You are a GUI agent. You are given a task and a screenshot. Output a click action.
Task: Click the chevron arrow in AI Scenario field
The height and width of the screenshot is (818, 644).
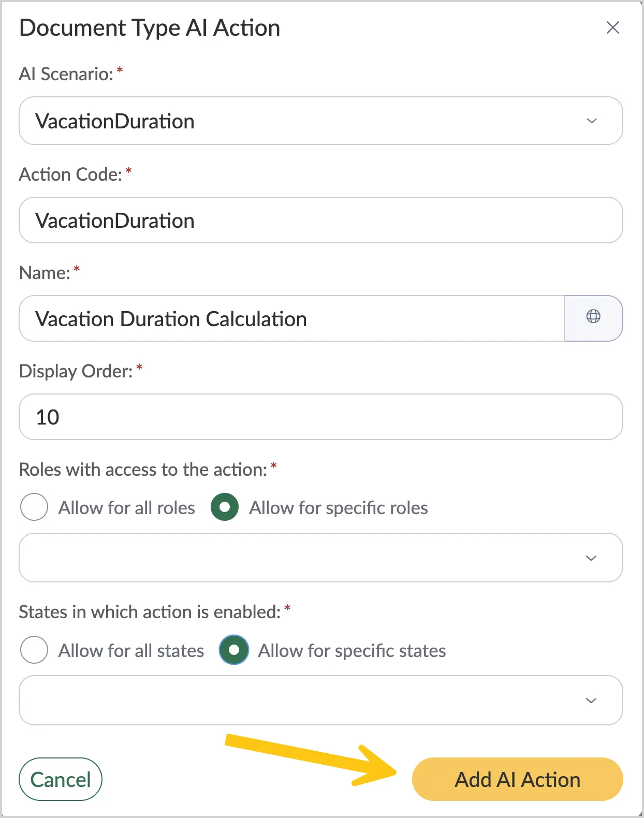[592, 121]
